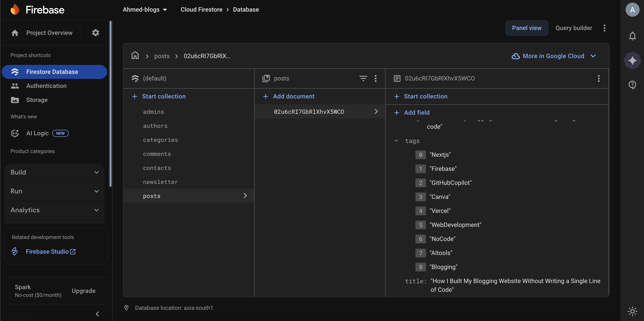
Task: Click the Firebase Studio logo icon
Action: point(15,251)
